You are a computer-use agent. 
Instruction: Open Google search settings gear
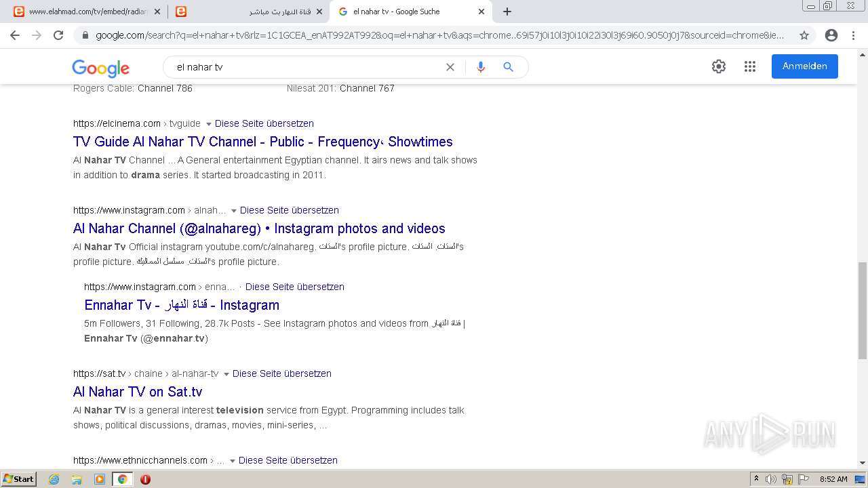click(x=719, y=66)
